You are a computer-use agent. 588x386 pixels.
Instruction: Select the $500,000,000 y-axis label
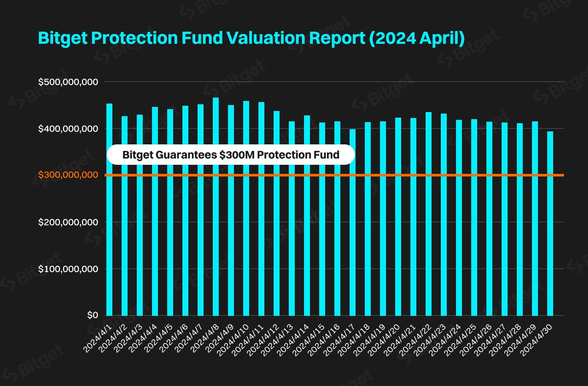tap(68, 82)
